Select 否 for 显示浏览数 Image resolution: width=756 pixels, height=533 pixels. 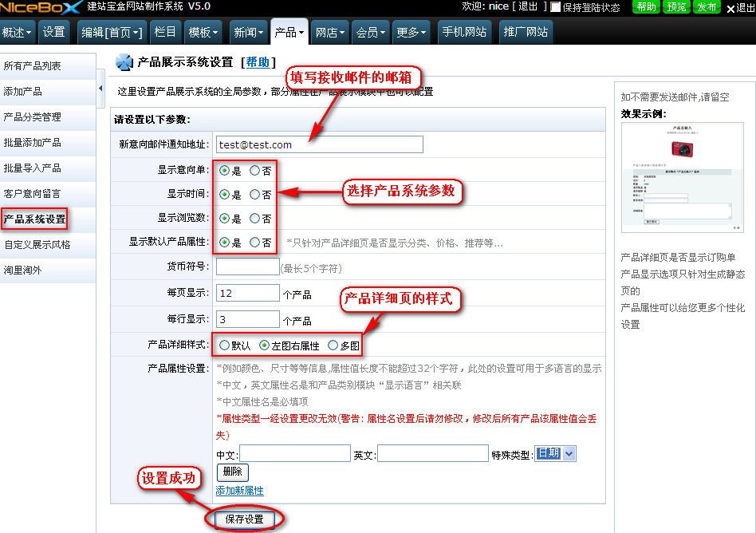tap(254, 218)
